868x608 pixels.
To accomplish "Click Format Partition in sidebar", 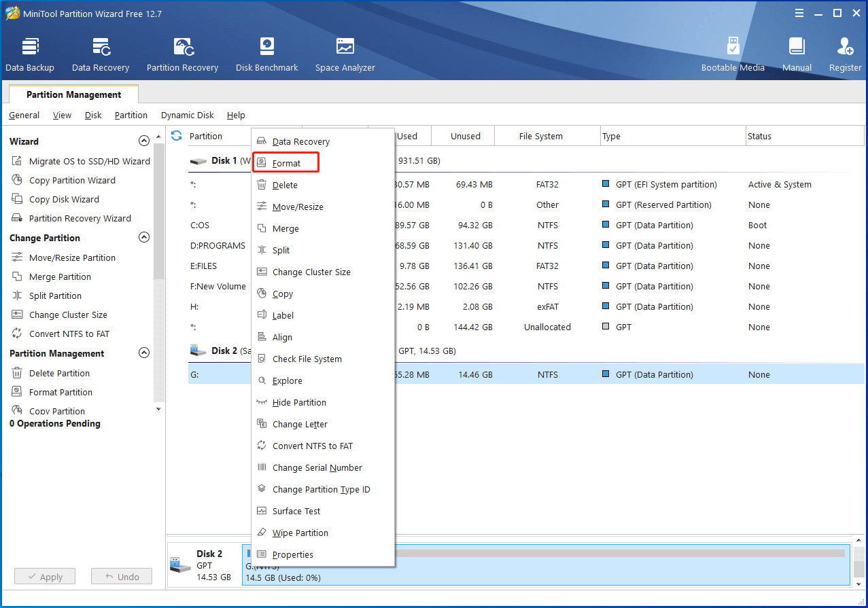I will coord(52,392).
